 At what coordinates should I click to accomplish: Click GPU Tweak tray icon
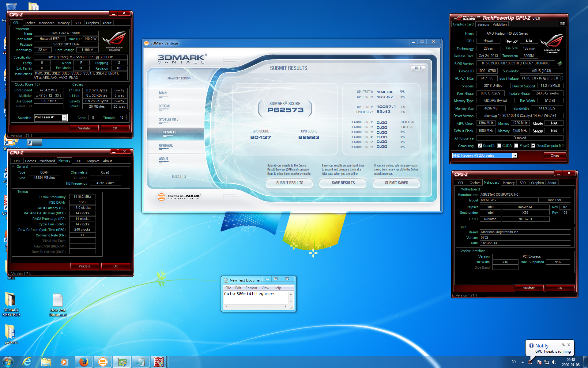point(530,362)
